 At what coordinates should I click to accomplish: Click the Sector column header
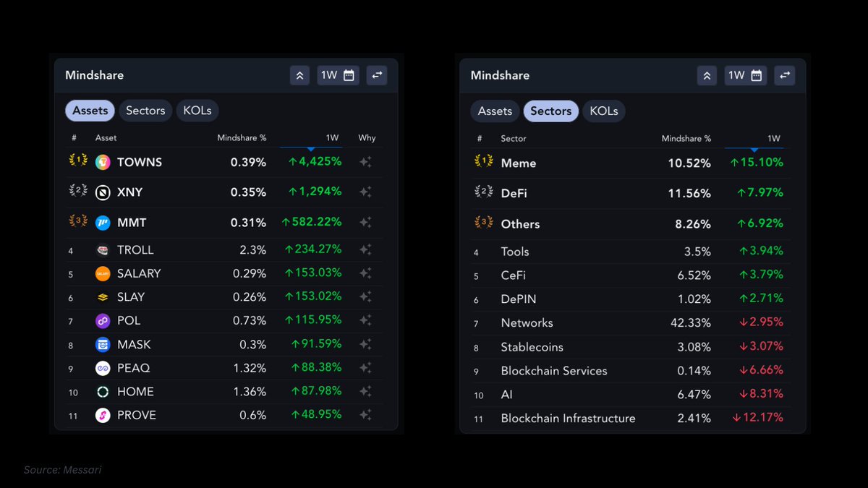514,138
